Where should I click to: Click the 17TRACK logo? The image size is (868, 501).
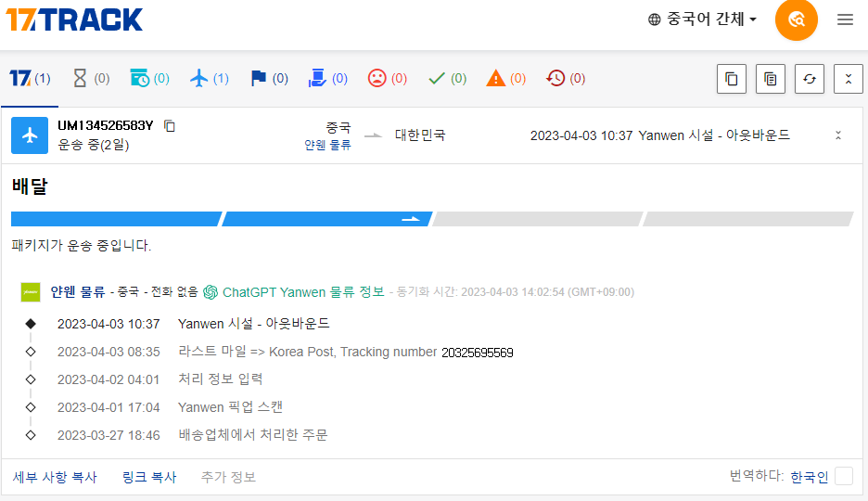click(74, 19)
